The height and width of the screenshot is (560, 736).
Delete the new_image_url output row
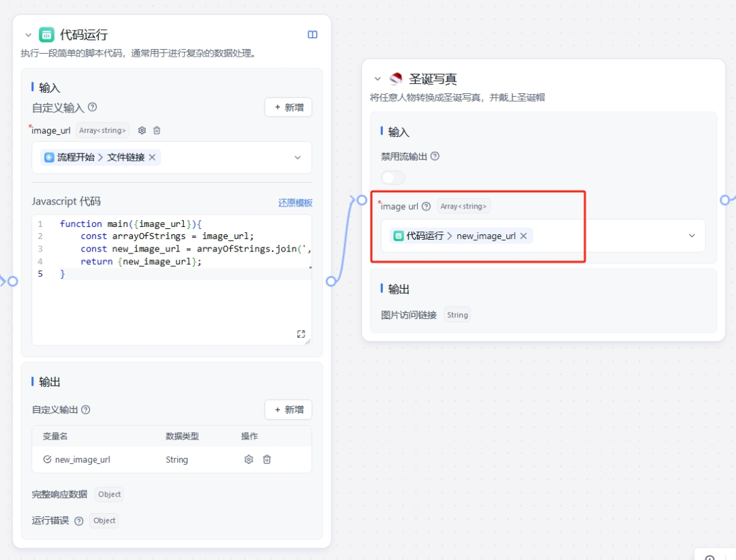[266, 459]
